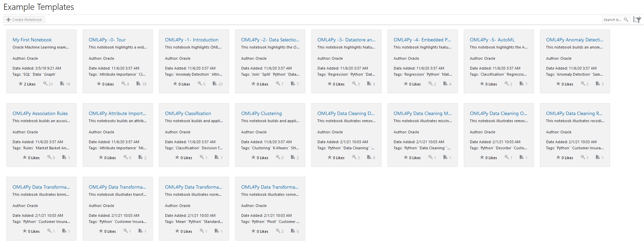Click 'Date Added: 3/5/18 9:21 AM' text
This screenshot has width=644, height=246.
[37, 68]
